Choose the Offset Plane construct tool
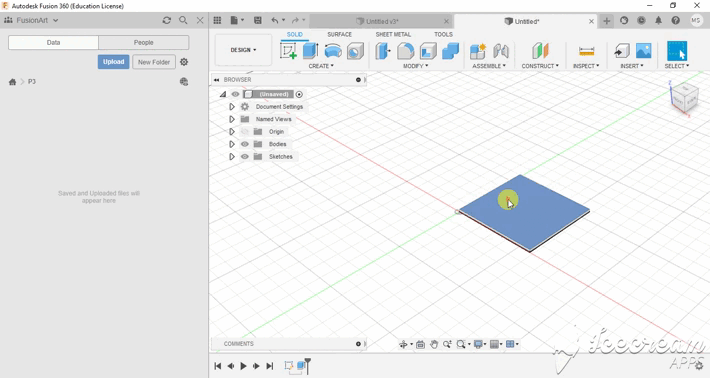Screen dimensions: 710x378 click(540, 51)
